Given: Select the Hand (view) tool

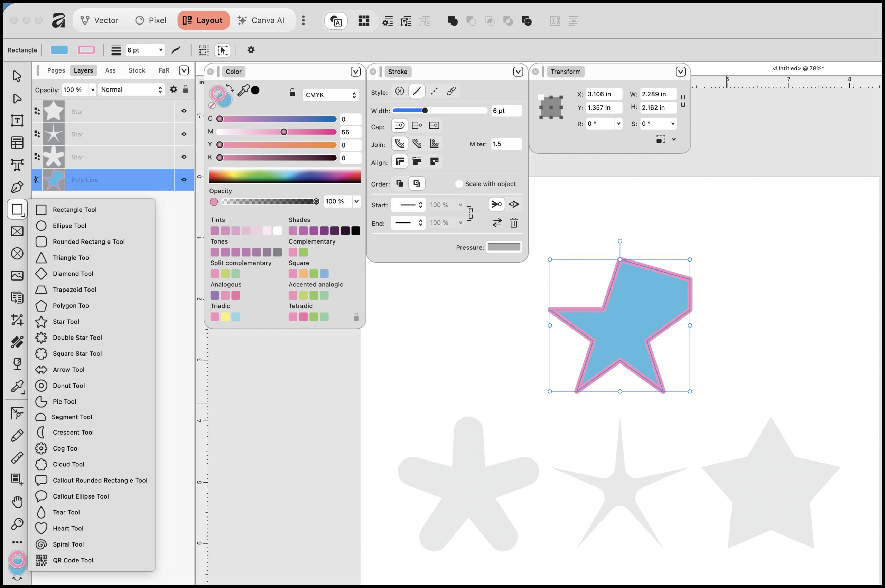Looking at the screenshot, I should click(17, 501).
